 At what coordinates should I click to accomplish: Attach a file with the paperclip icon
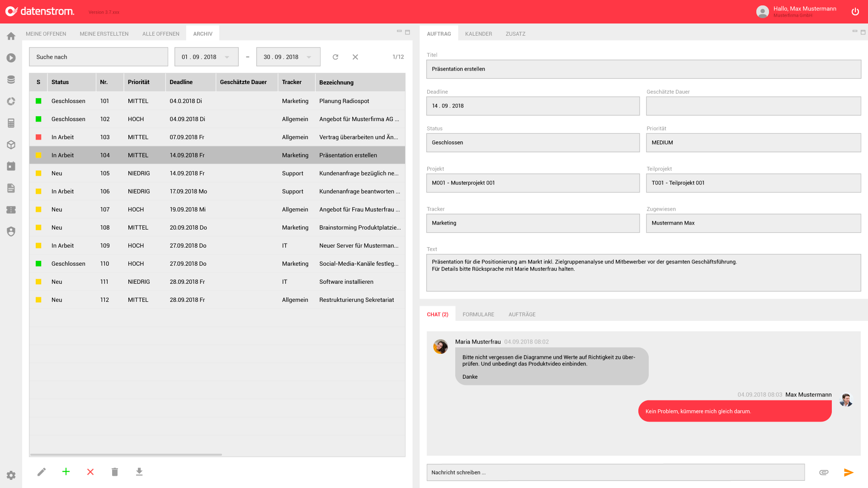point(824,472)
